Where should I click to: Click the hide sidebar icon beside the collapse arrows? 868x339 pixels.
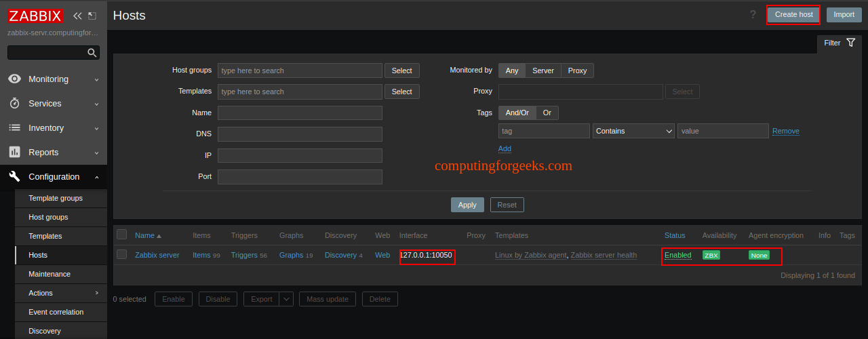point(92,16)
